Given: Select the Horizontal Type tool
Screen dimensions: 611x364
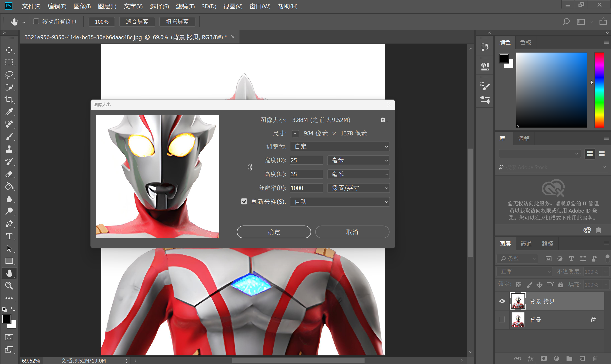Looking at the screenshot, I should point(9,236).
